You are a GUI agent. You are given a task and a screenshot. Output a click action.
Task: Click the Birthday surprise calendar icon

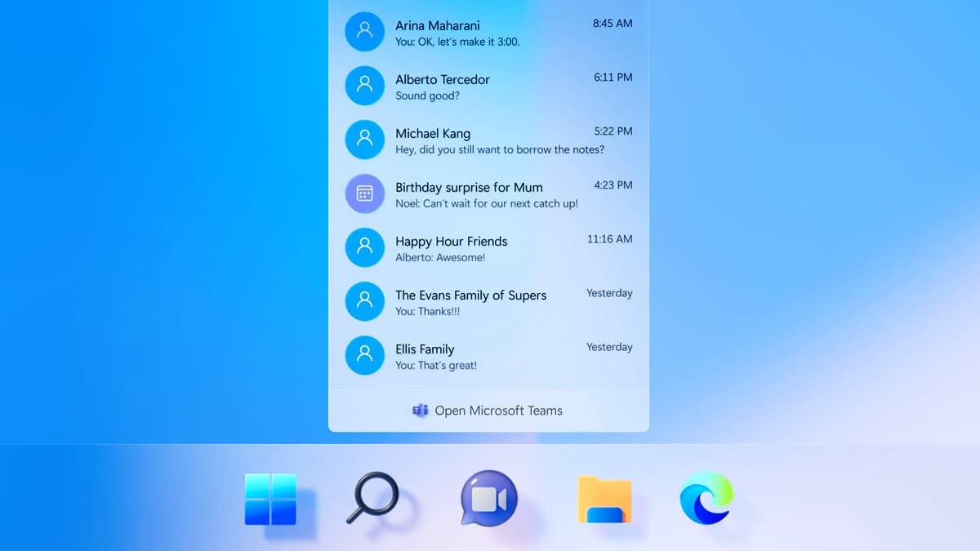point(365,193)
